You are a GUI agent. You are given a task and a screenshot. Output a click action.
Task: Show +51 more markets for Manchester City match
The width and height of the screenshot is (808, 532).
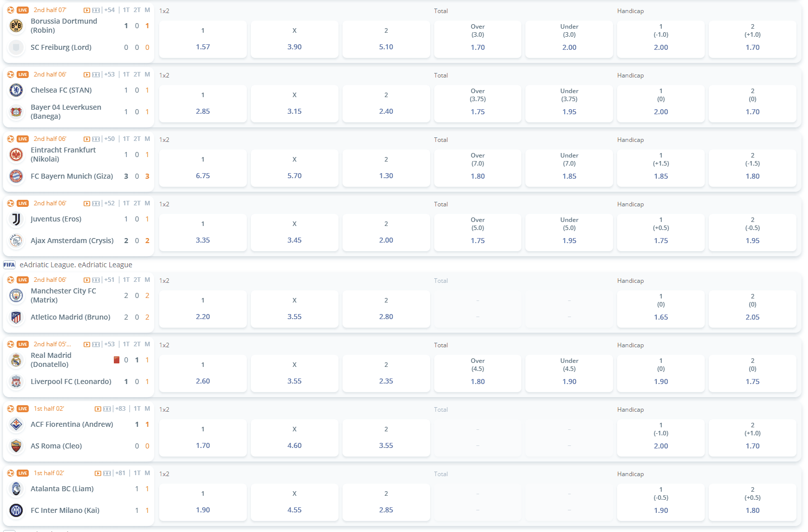click(x=109, y=280)
